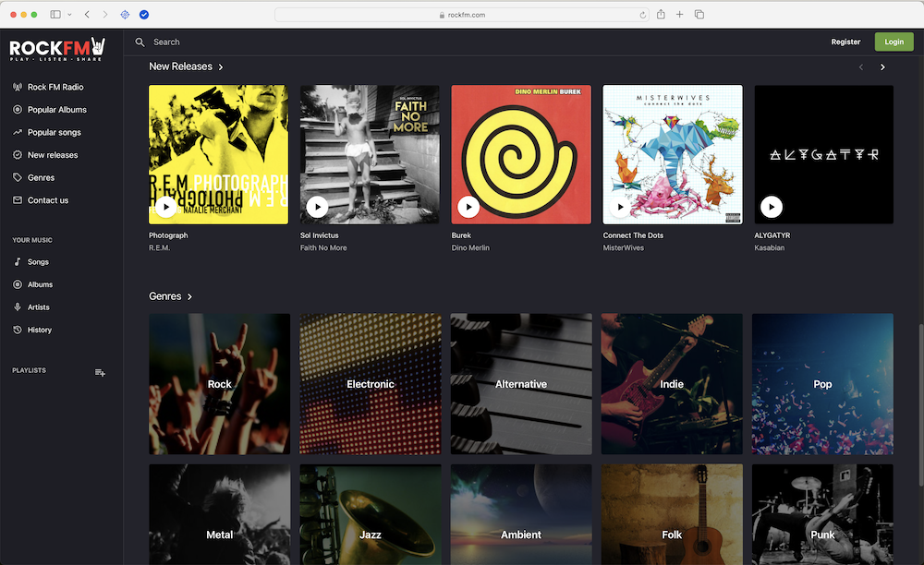Reload the rockfm.com page

(x=642, y=15)
